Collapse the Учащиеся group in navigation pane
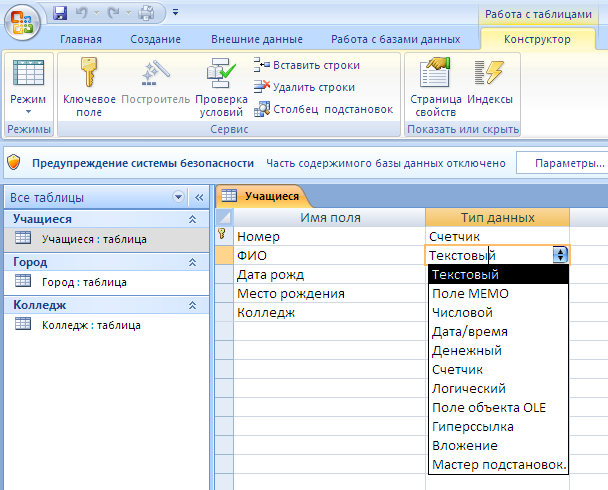This screenshot has width=608, height=490. pyautogui.click(x=191, y=219)
